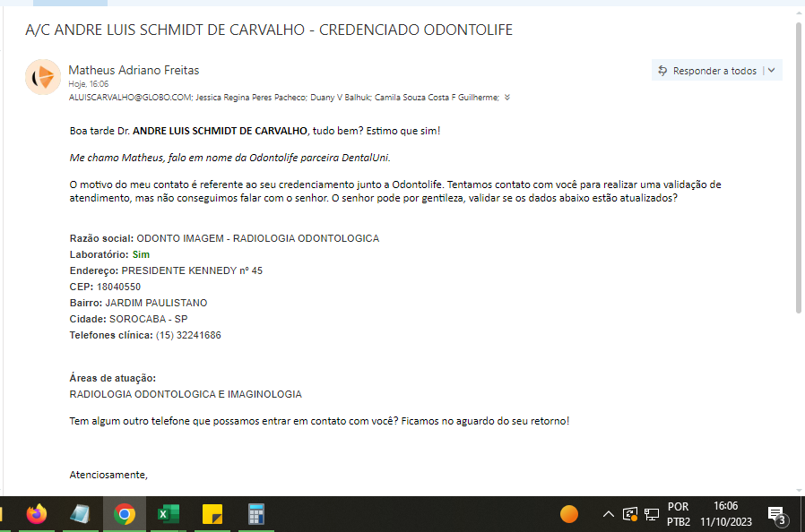Show hidden system tray icons
This screenshot has width=805, height=532.
click(609, 514)
